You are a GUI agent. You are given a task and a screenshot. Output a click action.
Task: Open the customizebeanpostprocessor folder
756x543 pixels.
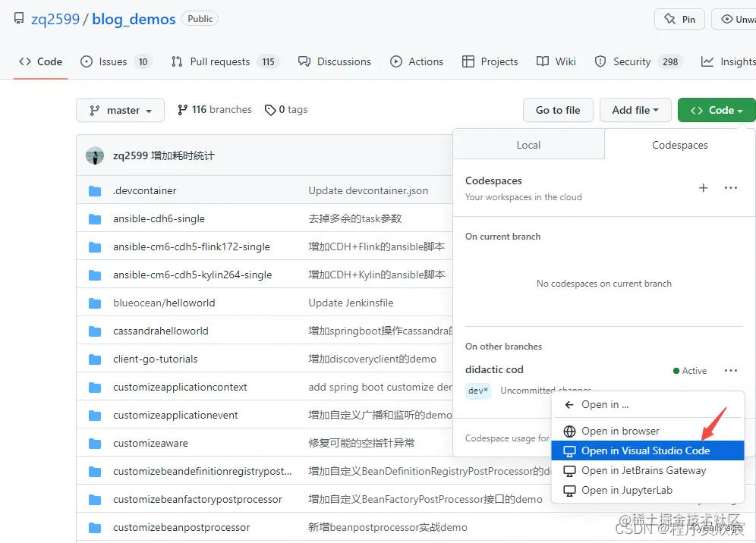point(181,528)
